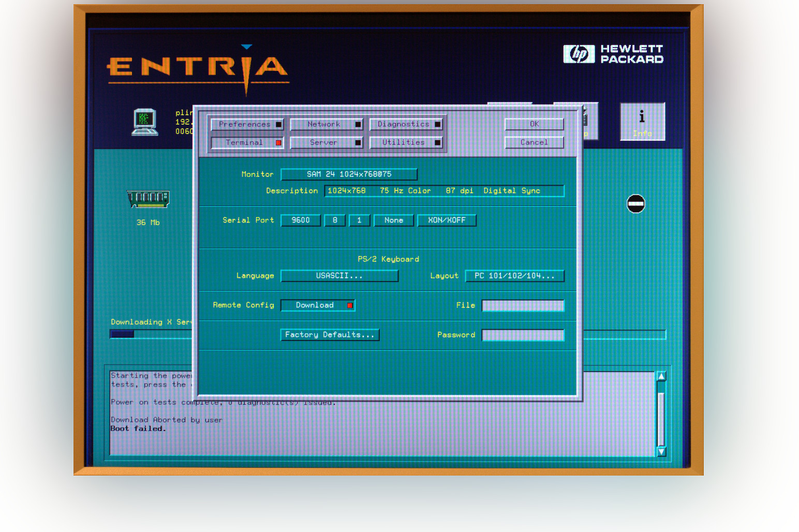
Task: Select the Preferences radio tab
Action: (x=247, y=125)
